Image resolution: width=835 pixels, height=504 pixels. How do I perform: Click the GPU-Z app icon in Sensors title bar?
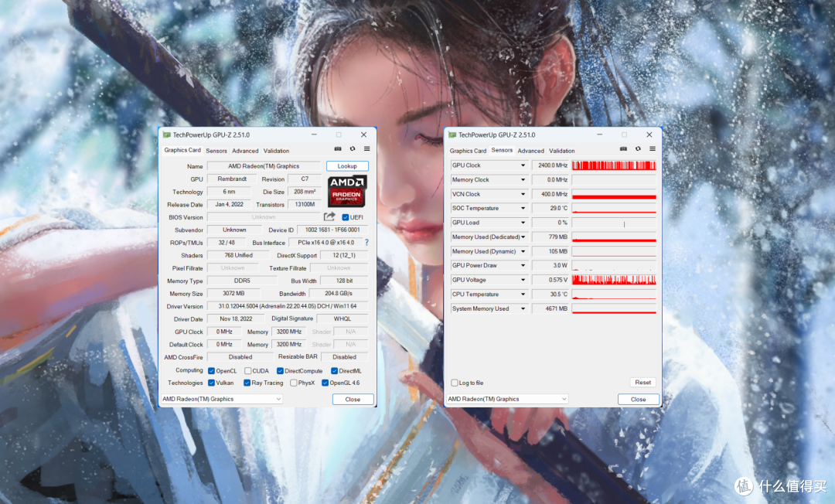tap(452, 135)
